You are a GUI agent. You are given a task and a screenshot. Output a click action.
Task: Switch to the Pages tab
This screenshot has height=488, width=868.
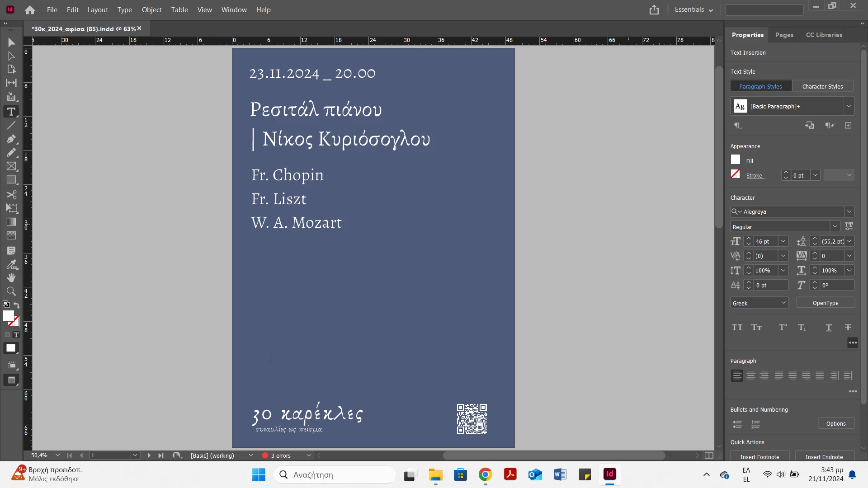784,35
